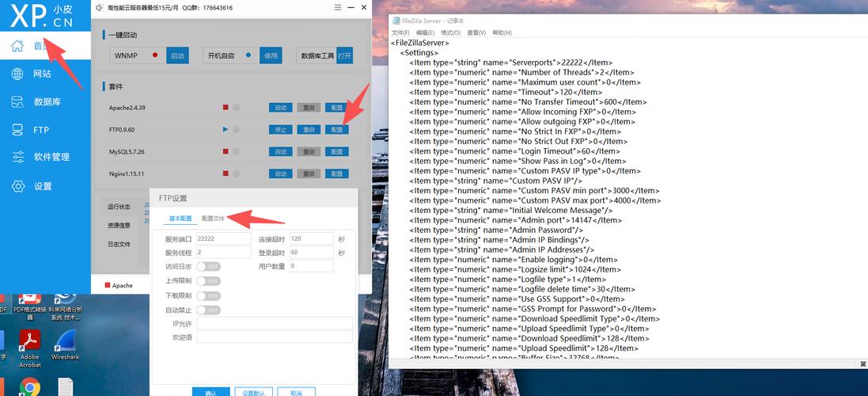Click 启动 next to WNMP

177,56
